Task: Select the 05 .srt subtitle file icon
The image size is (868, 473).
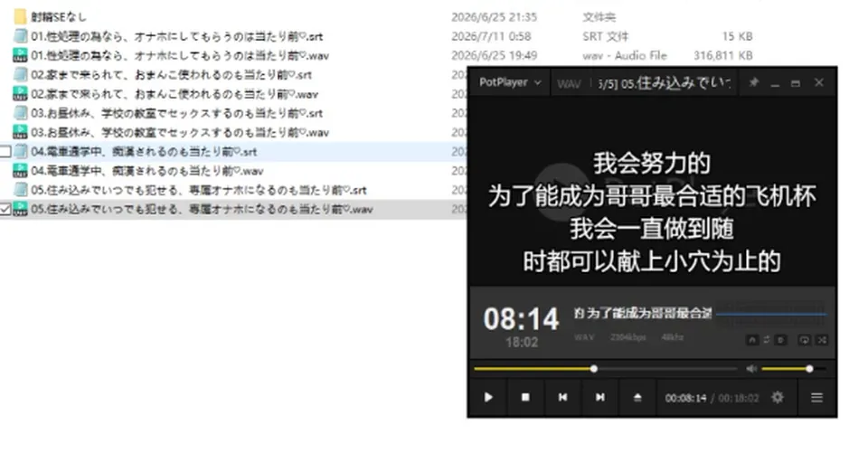Action: 20,190
